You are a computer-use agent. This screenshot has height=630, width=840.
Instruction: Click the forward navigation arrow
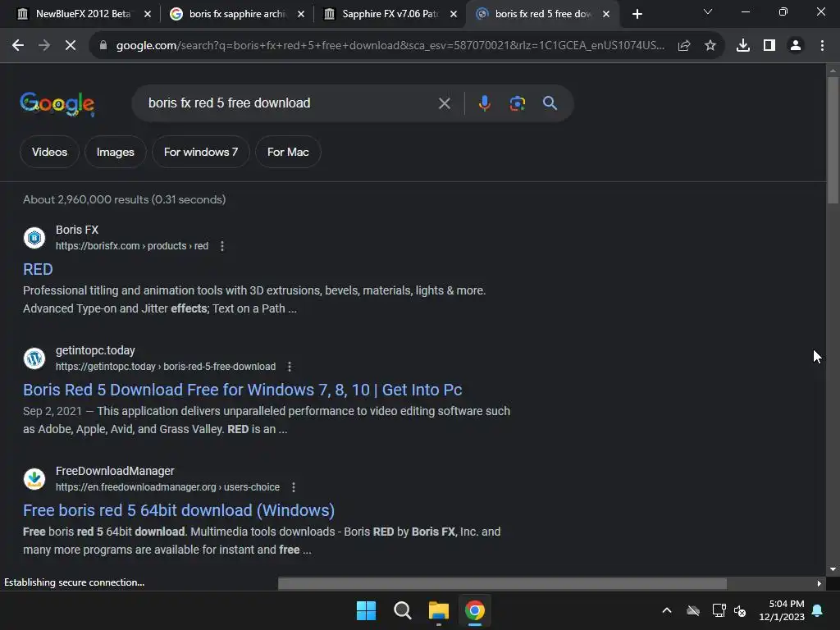44,46
